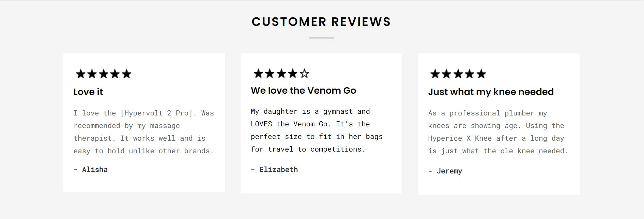
Task: Click the first star in Alisha's review
Action: coord(80,74)
